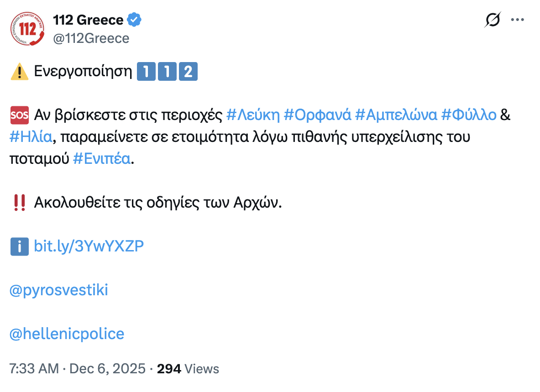Viewport: 540px width, 392px height.
Task: Open the #Αμπελώνα hashtag
Action: (x=395, y=115)
